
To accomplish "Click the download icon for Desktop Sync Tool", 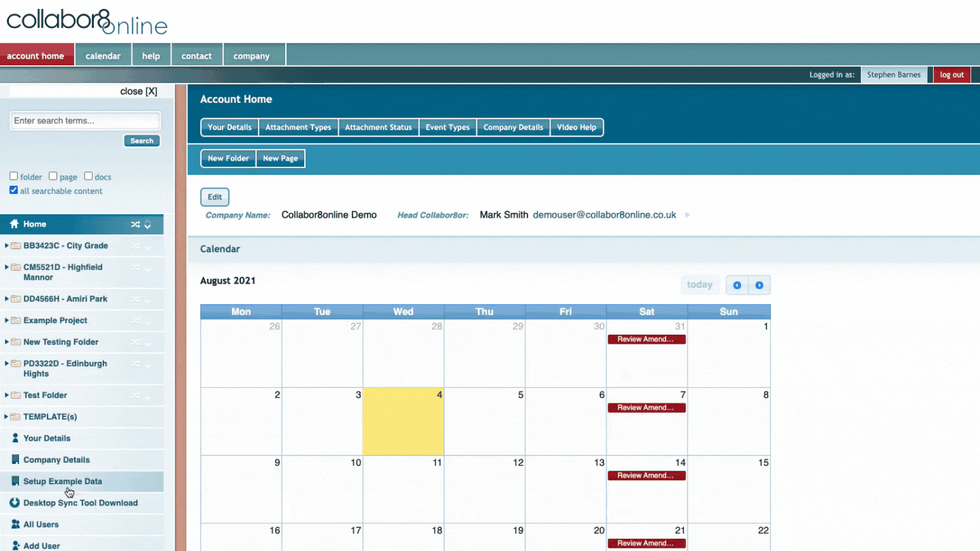I will 15,503.
